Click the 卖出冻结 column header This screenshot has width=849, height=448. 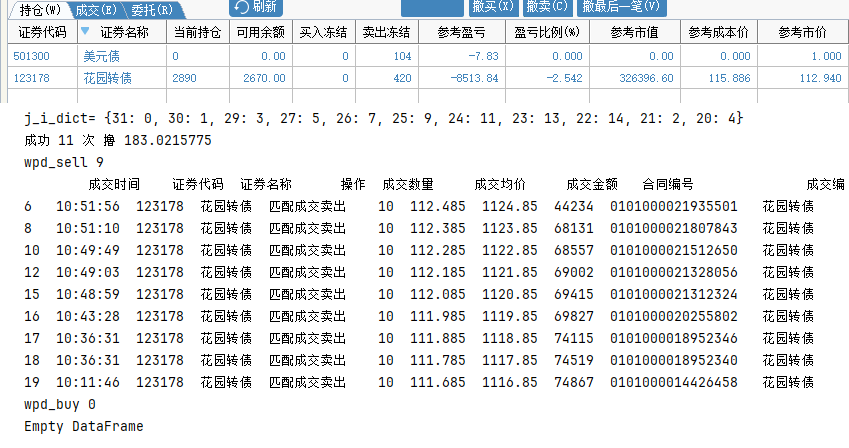coord(387,33)
